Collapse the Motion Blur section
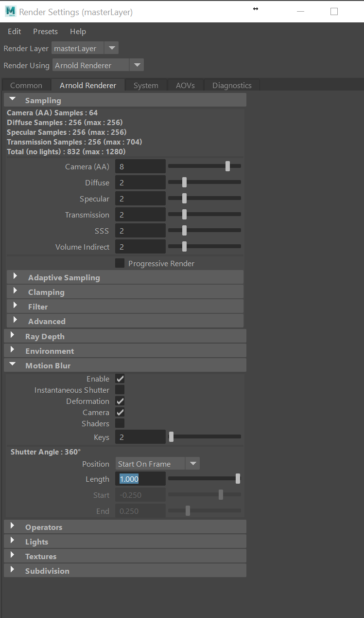This screenshot has width=364, height=618. pos(125,365)
